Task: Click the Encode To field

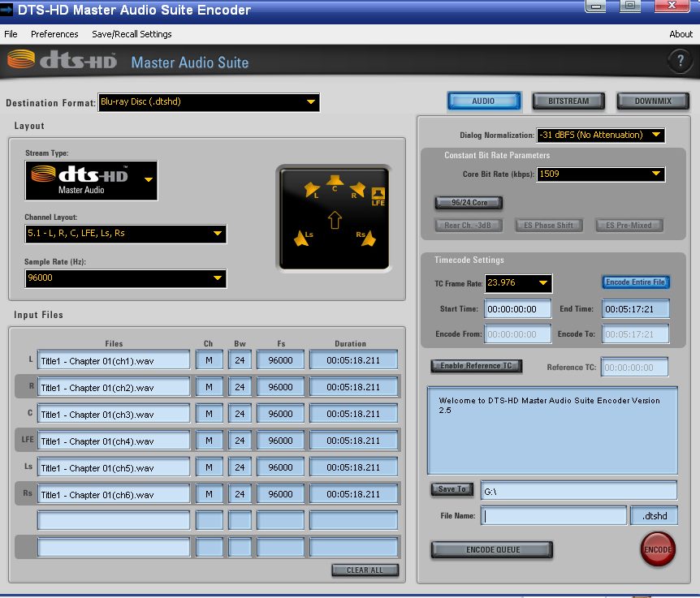Action: pyautogui.click(x=635, y=334)
